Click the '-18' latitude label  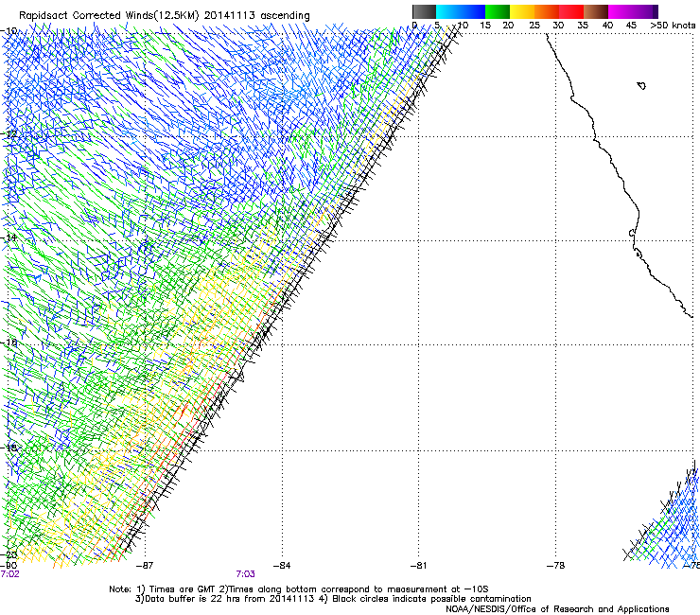click(x=9, y=448)
